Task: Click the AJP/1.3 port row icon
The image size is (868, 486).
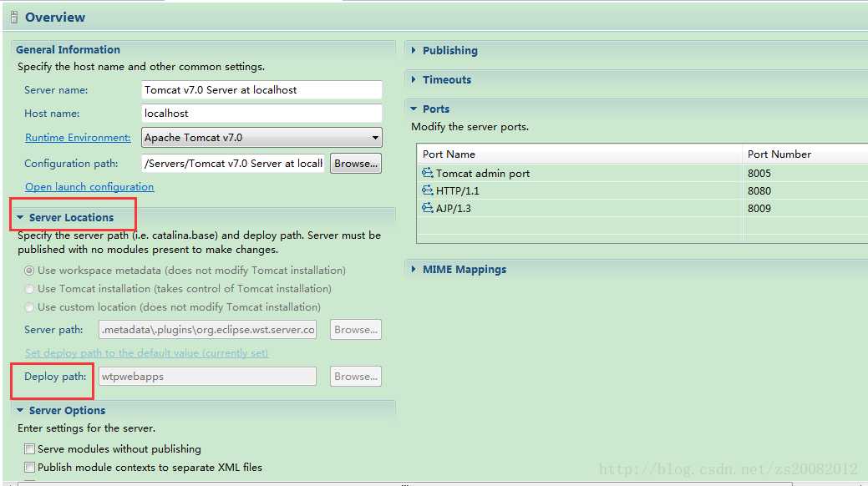Action: (428, 208)
